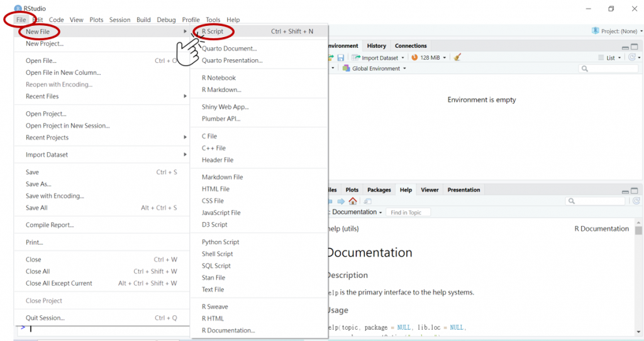
Task: Click the Environment pane refresh icon
Action: (632, 57)
